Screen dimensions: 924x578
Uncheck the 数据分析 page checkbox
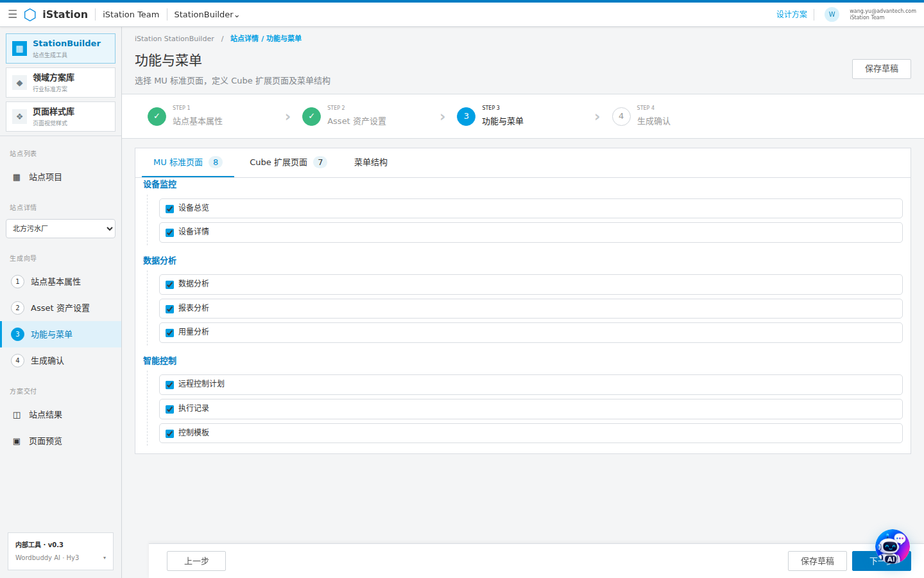(x=170, y=285)
